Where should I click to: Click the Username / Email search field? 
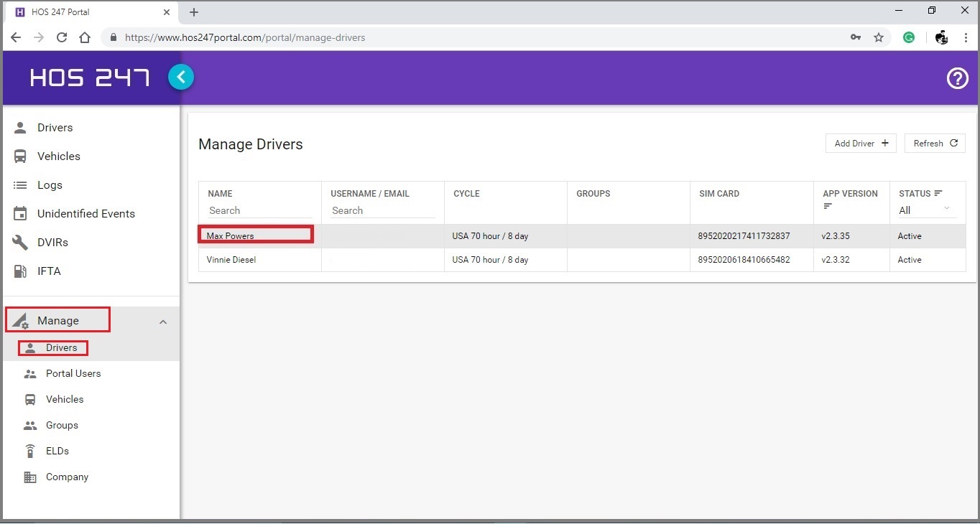point(383,210)
